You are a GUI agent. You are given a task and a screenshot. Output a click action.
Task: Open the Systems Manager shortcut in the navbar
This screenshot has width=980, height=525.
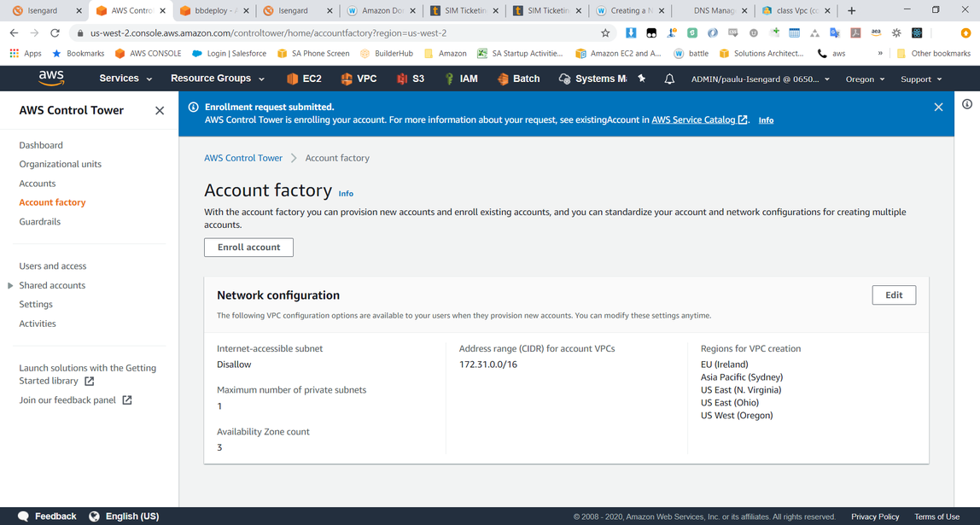pyautogui.click(x=592, y=79)
